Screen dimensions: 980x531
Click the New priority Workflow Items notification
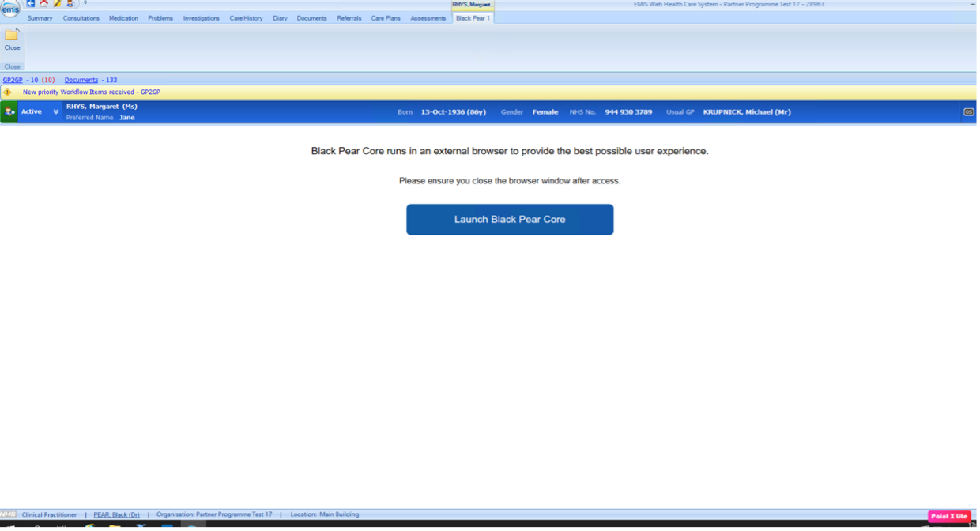pyautogui.click(x=92, y=92)
